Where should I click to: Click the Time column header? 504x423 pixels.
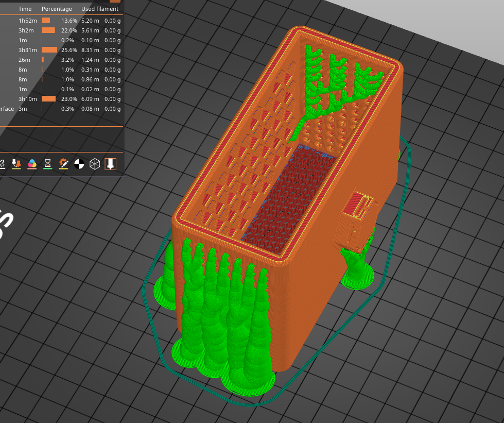[x=24, y=8]
